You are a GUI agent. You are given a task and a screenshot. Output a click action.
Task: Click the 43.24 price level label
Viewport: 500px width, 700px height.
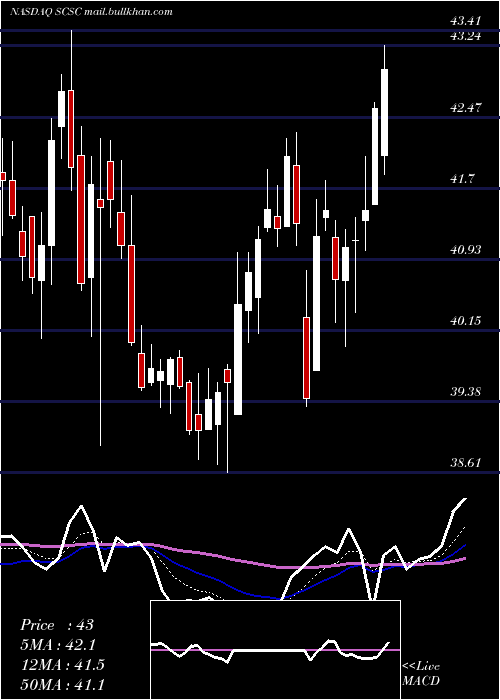coord(466,36)
